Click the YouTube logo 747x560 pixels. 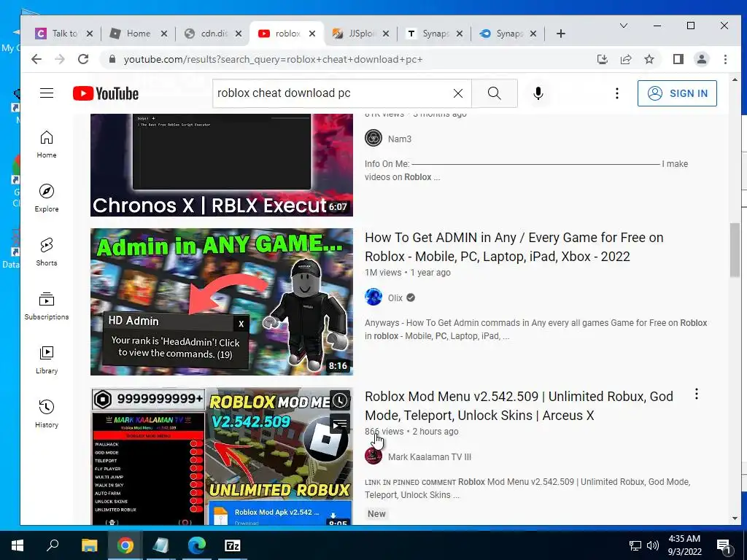point(106,93)
